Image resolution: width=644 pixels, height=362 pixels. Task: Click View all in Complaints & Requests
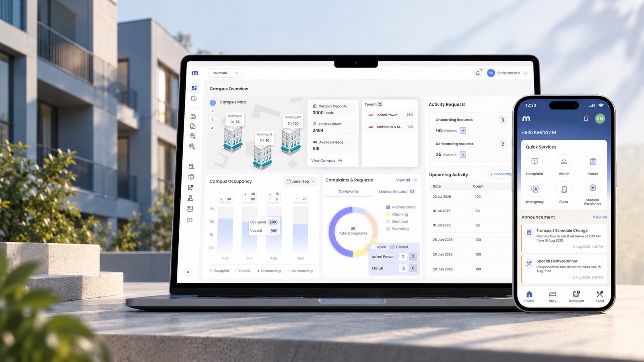(x=406, y=180)
